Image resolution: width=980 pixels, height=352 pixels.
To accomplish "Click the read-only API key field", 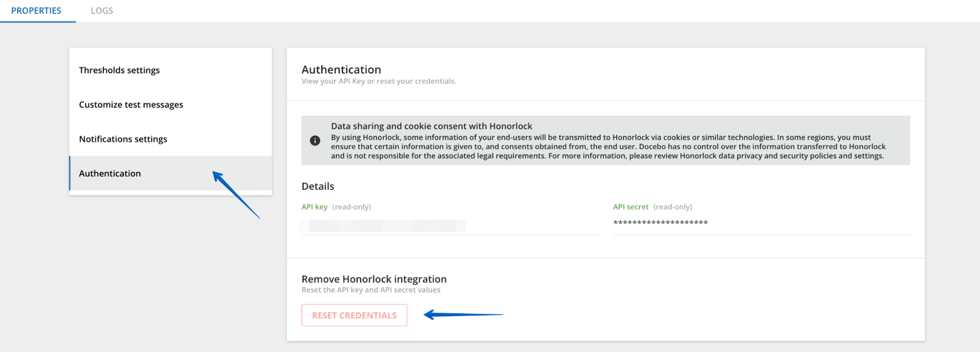I will pos(450,226).
